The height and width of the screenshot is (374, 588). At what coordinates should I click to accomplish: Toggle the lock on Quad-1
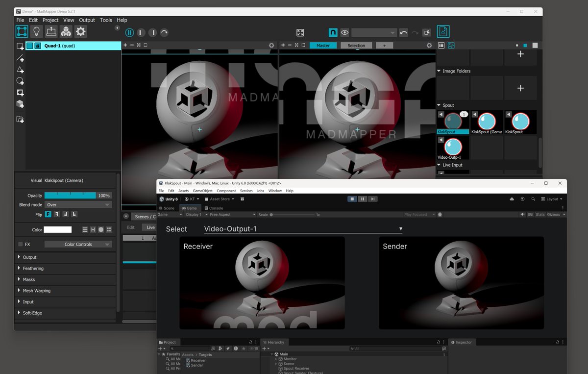pyautogui.click(x=37, y=46)
